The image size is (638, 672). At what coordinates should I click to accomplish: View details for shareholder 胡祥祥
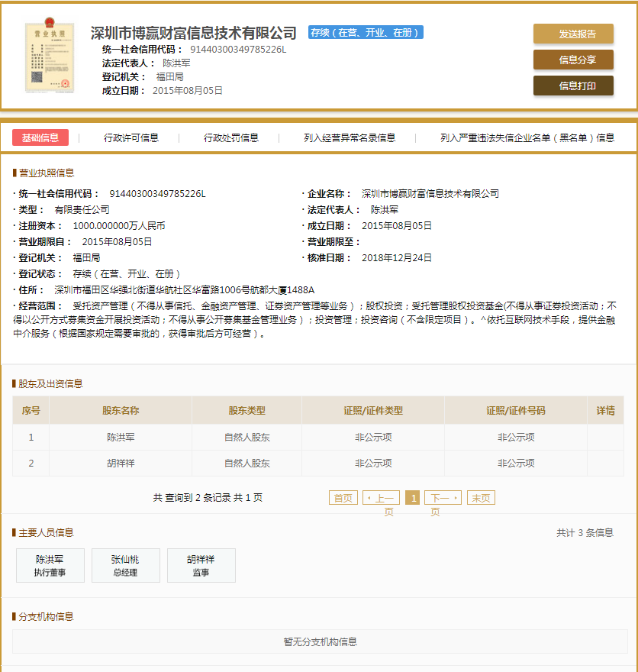pyautogui.click(x=605, y=462)
